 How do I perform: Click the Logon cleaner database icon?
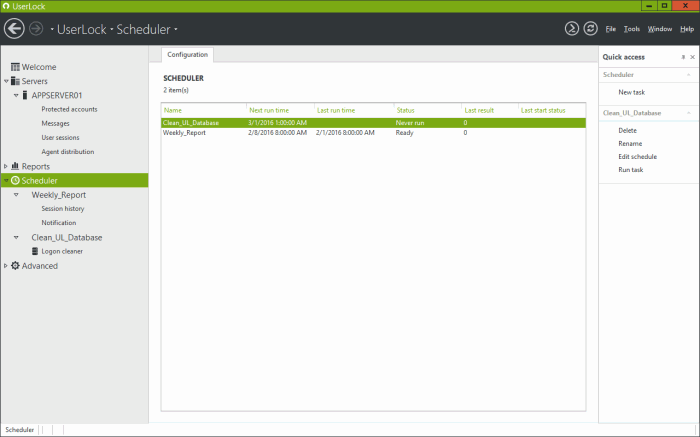pyautogui.click(x=35, y=251)
